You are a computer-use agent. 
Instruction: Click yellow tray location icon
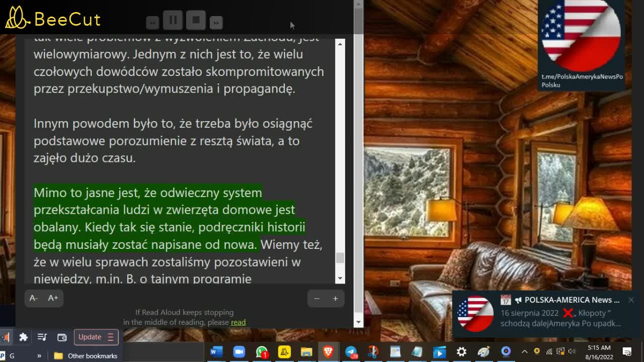click(537, 351)
